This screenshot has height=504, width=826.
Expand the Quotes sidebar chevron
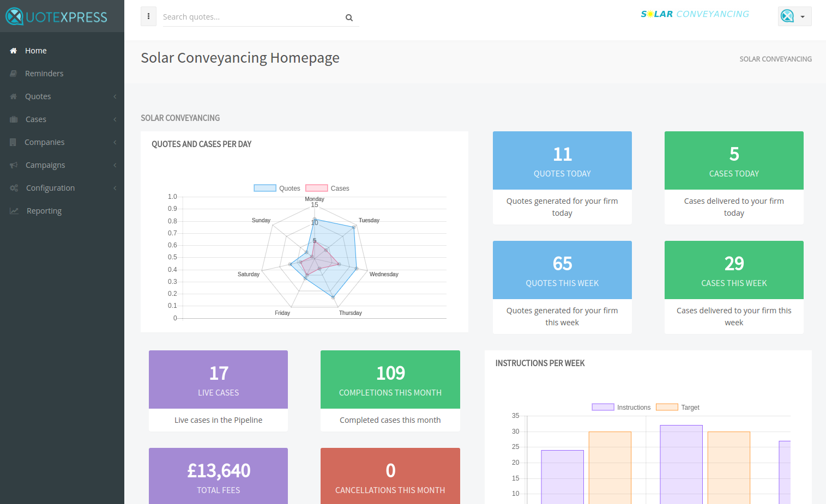point(115,96)
